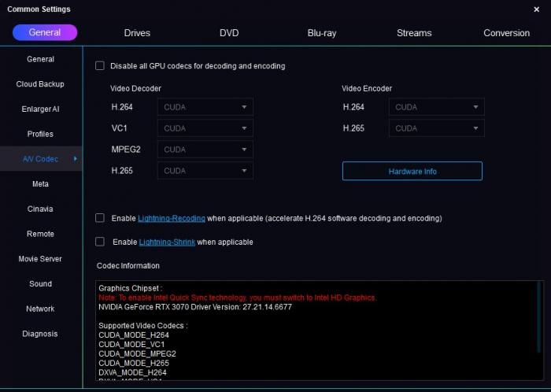
Task: Expand H.265 video encoder dropdown
Action: [x=437, y=128]
